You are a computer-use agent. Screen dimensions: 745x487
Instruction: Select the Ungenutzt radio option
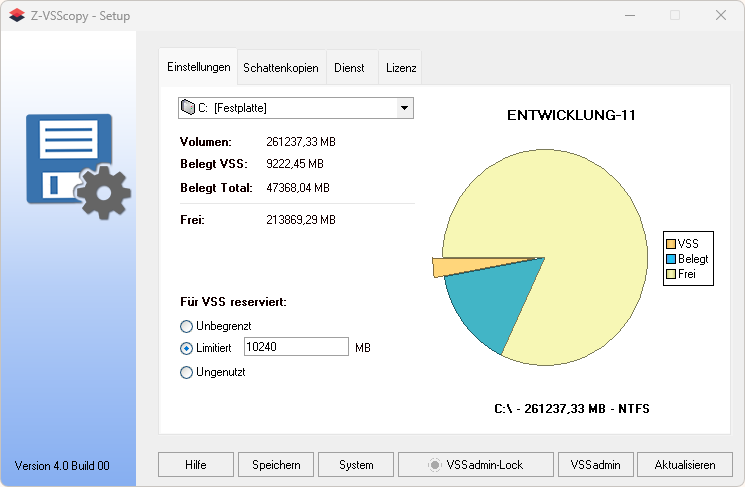186,372
